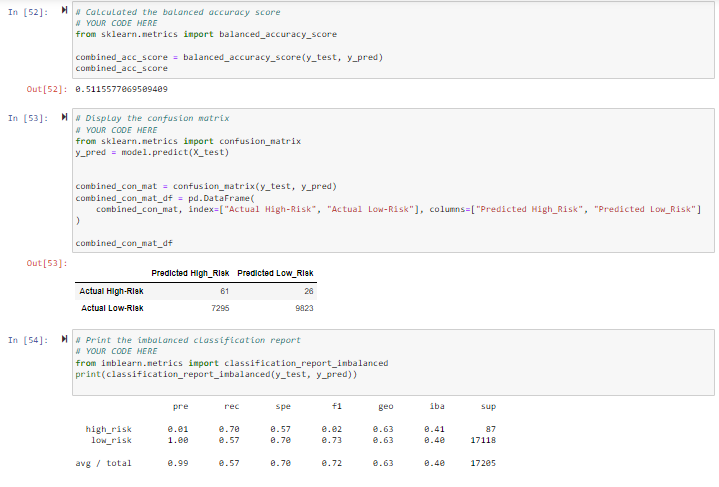Image resolution: width=719 pixels, height=487 pixels.
Task: Click table cell value 9823
Action: [x=304, y=308]
